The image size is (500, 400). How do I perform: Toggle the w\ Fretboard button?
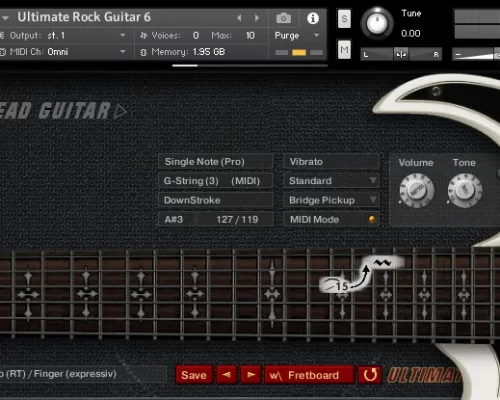coord(309,375)
